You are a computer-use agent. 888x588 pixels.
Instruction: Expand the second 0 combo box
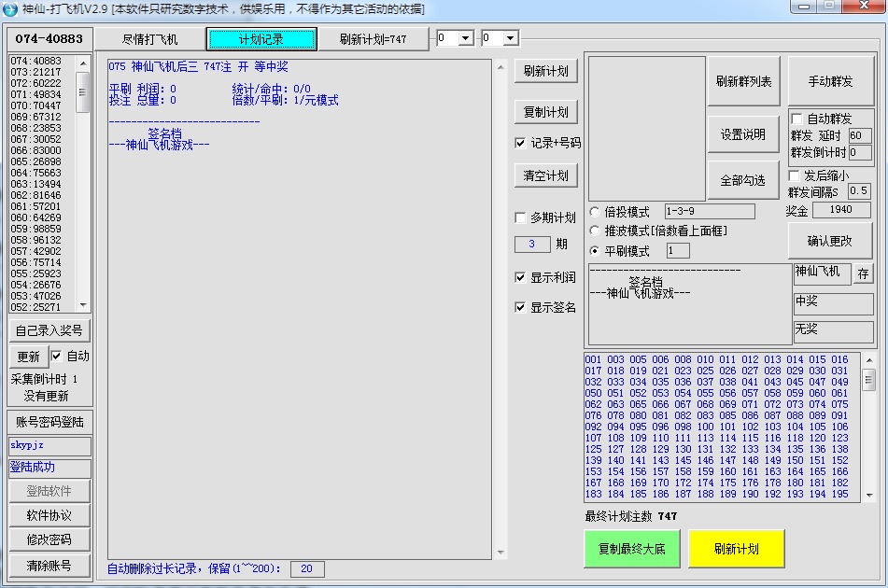[511, 38]
